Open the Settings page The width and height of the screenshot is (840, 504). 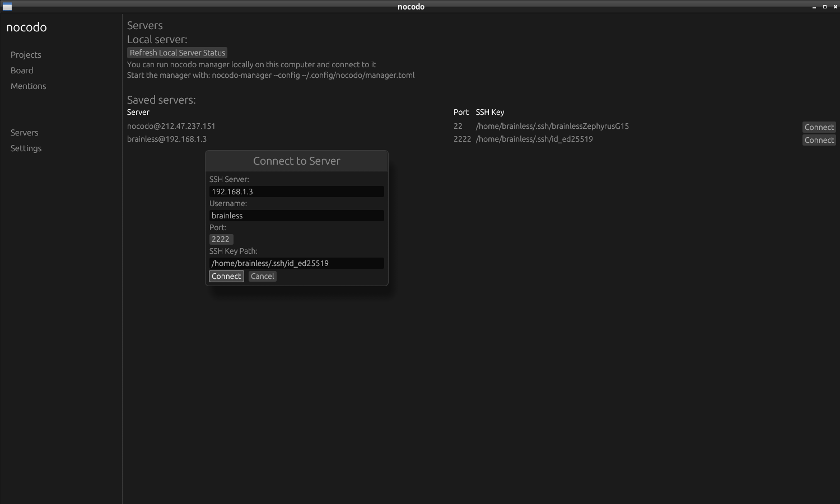click(26, 148)
